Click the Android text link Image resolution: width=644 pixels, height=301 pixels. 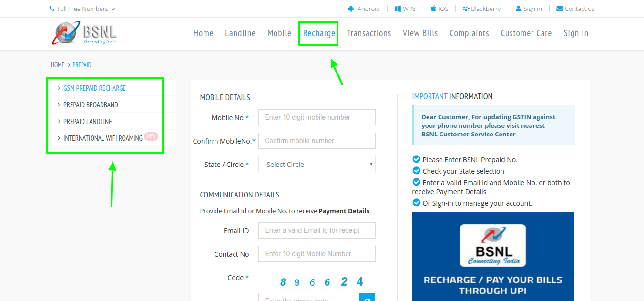tap(368, 9)
